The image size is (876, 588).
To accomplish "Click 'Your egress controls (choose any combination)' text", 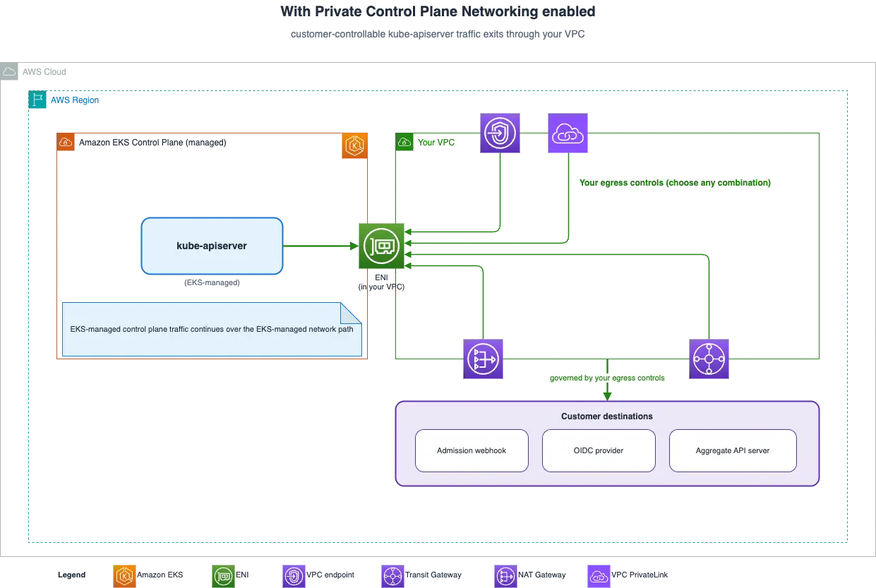I will tap(675, 183).
